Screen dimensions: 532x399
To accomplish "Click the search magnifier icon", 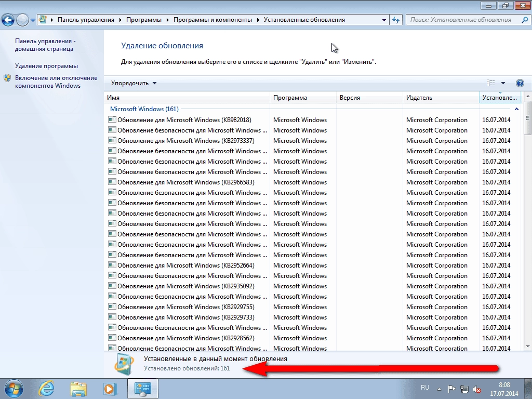I will [x=525, y=20].
